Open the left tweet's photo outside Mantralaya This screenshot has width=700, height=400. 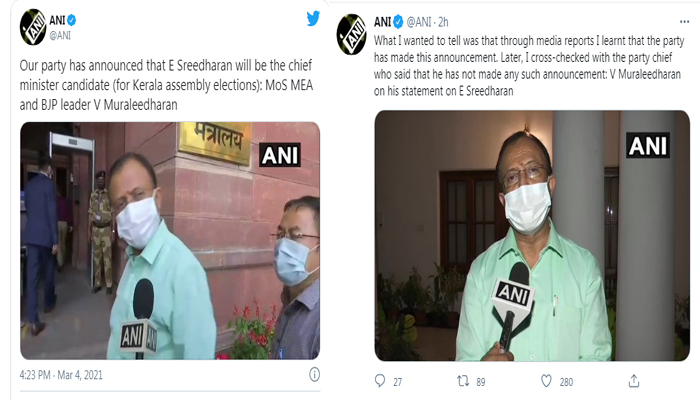(x=169, y=240)
